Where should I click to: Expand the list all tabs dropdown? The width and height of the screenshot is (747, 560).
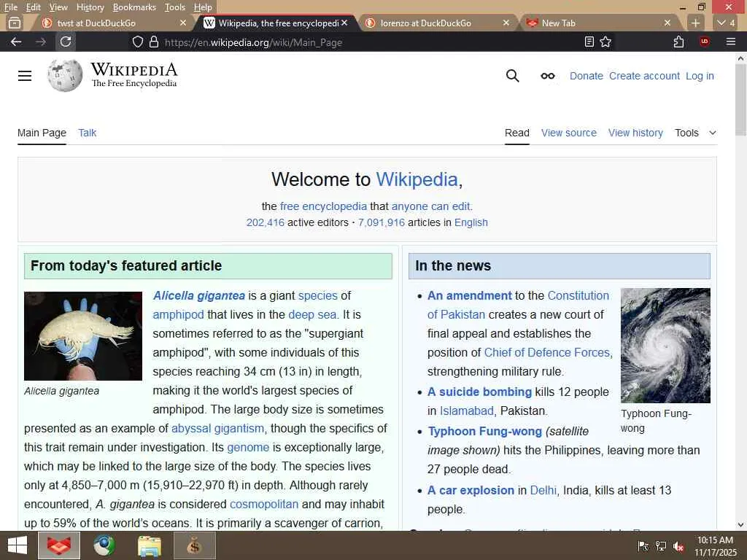[726, 23]
